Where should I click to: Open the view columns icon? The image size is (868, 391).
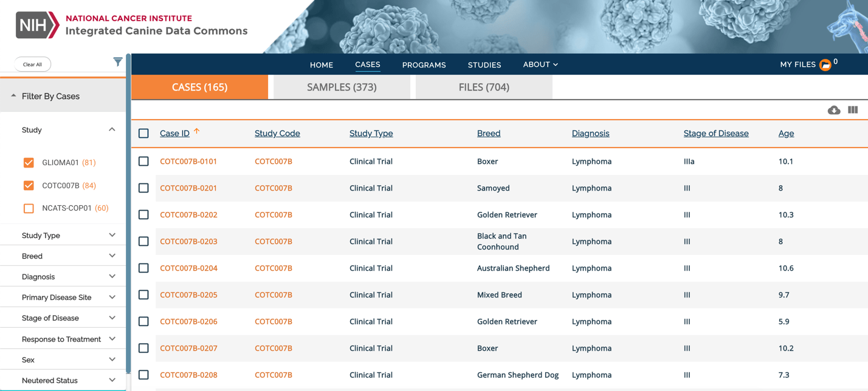[853, 110]
